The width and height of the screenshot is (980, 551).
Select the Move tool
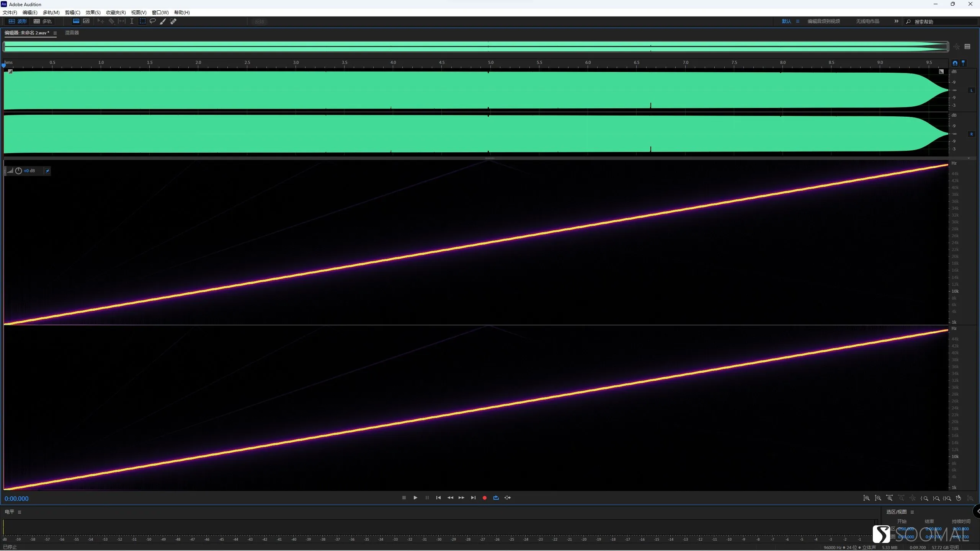click(101, 21)
